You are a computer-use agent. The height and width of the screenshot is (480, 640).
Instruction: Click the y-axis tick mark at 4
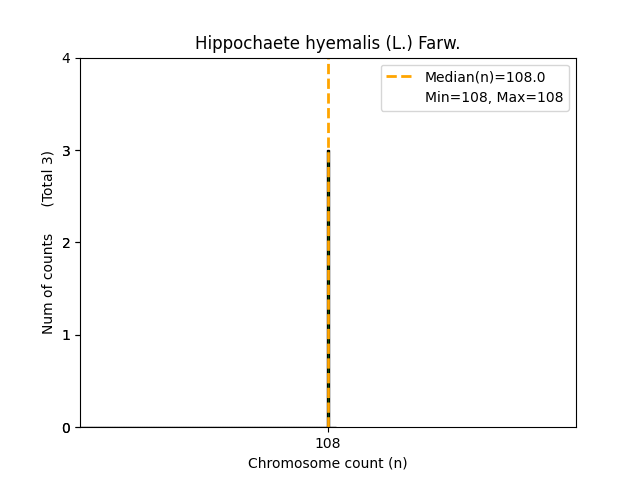click(78, 58)
